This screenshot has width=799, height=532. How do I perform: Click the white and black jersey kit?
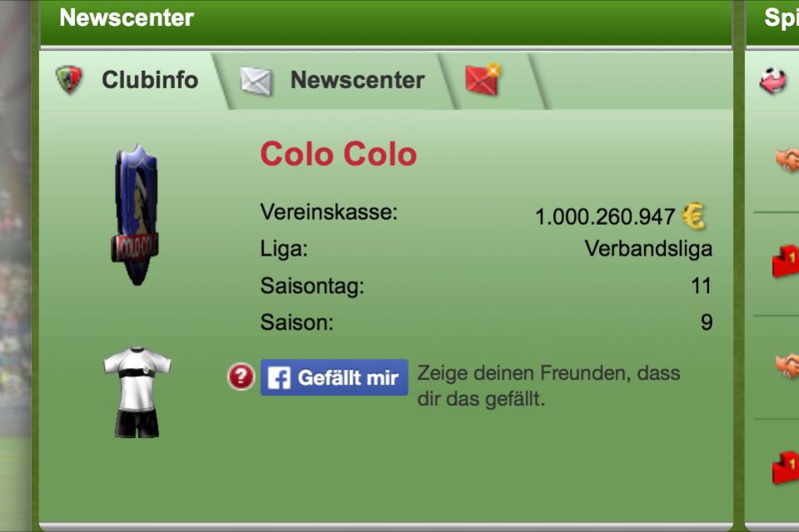[x=137, y=392]
